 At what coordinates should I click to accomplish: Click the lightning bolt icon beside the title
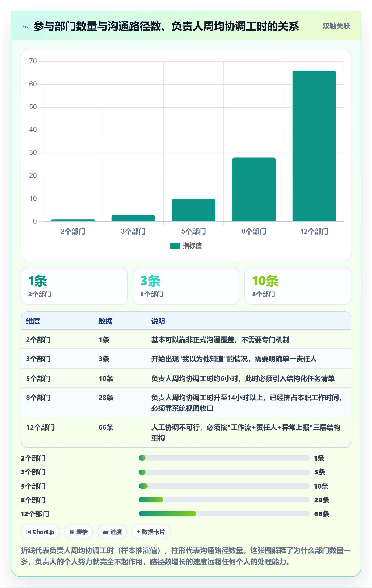pyautogui.click(x=25, y=27)
